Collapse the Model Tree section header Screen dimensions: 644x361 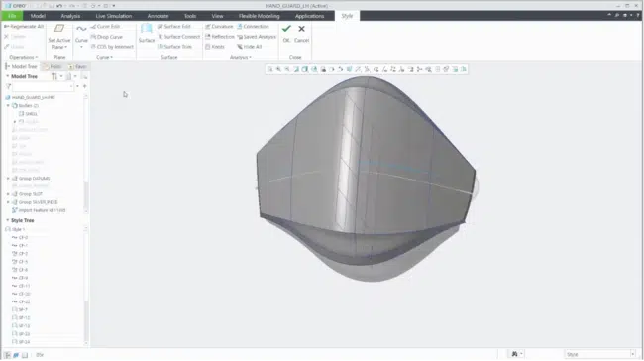pos(7,76)
